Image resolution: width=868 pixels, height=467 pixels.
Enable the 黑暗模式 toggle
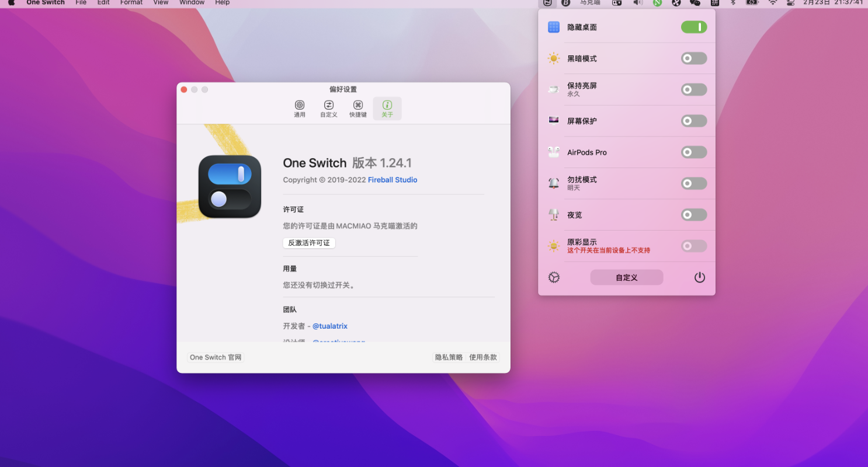click(x=693, y=58)
